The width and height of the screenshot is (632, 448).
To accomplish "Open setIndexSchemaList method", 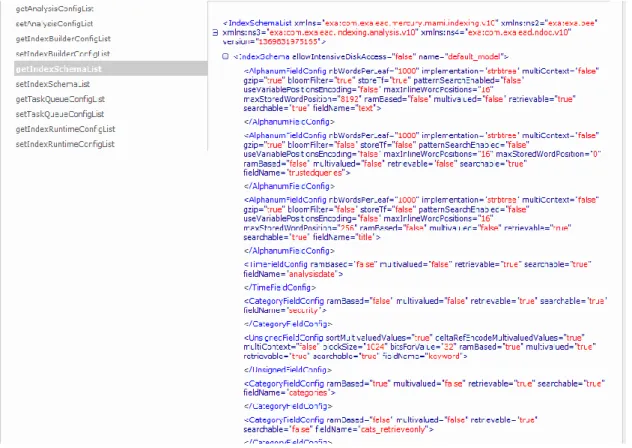I will tap(53, 84).
